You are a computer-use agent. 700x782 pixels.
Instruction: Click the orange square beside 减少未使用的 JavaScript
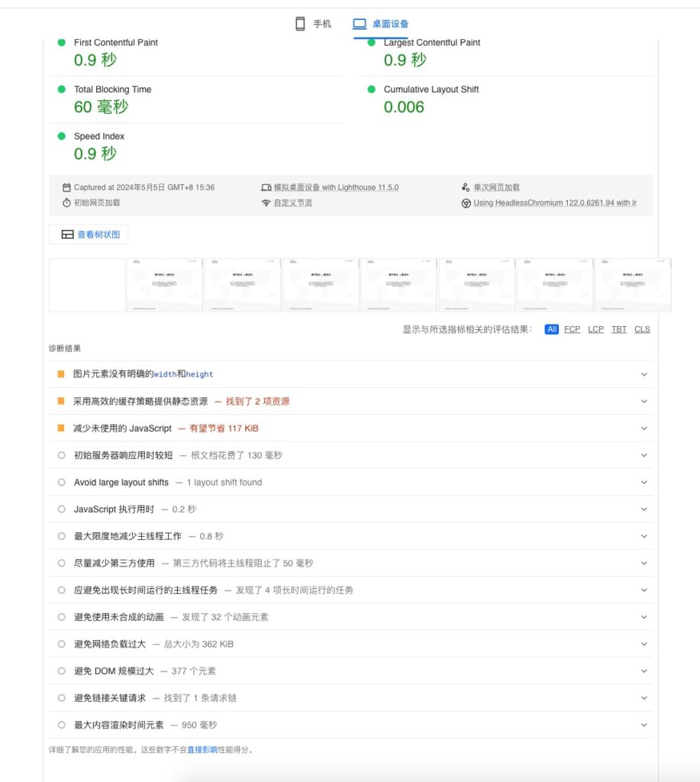point(61,428)
